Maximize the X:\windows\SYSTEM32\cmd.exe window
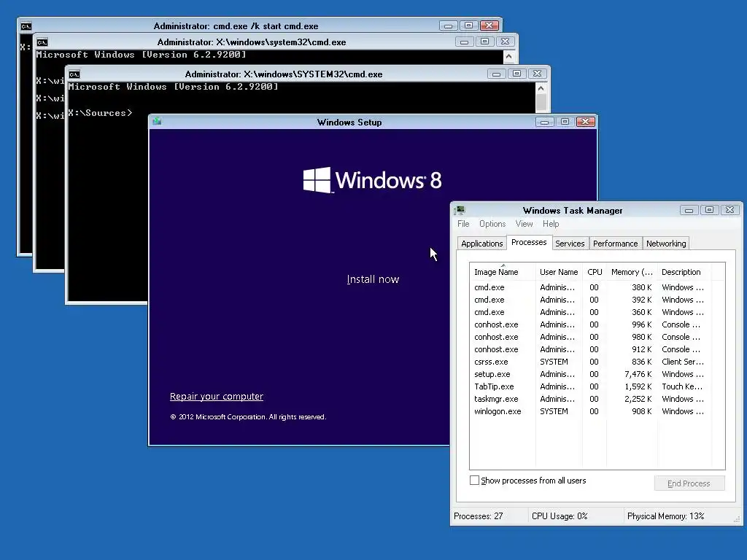This screenshot has height=560, width=747. point(517,74)
